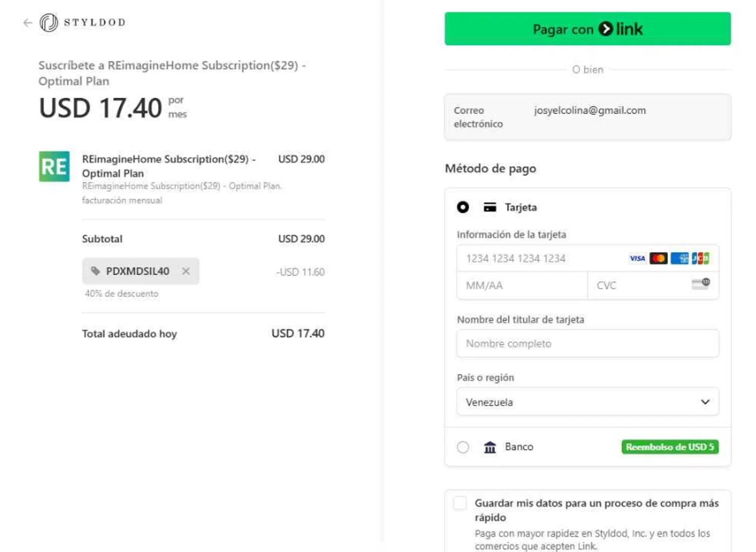Click the Visa card logo
This screenshot has width=756, height=552.
(638, 258)
